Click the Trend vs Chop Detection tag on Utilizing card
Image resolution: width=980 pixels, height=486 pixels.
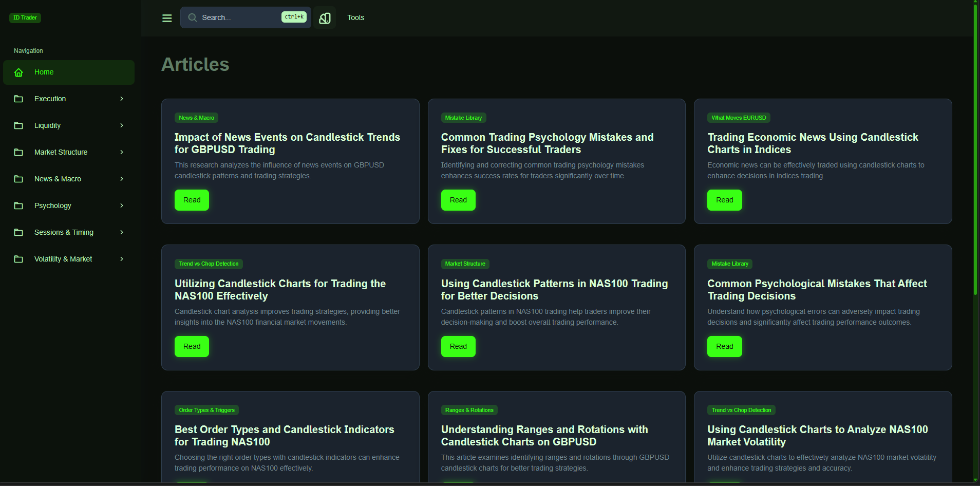(209, 264)
